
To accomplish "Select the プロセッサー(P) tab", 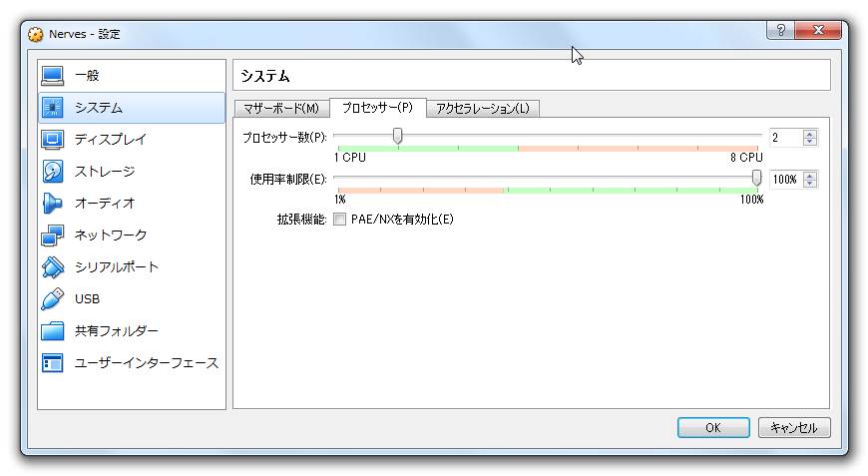I will coord(377,108).
